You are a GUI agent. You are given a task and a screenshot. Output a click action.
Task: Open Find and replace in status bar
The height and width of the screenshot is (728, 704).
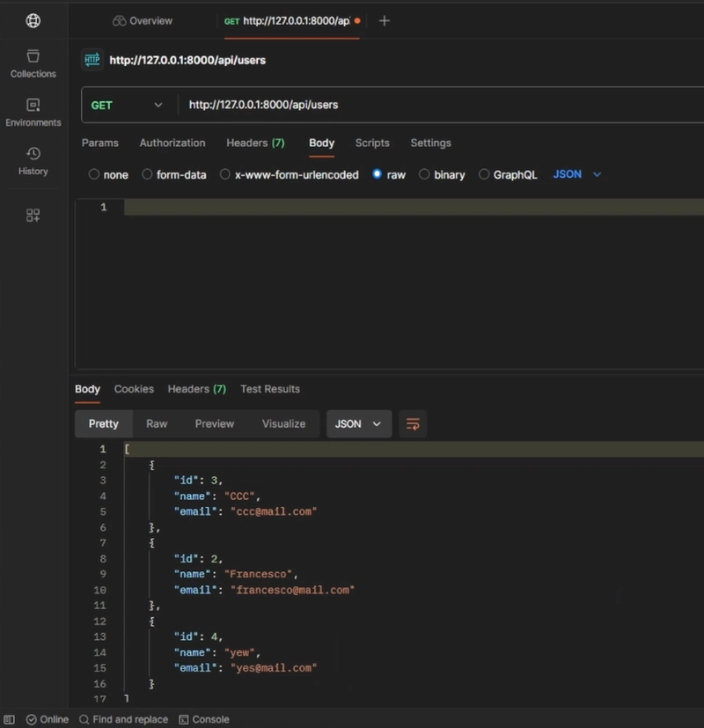tap(123, 720)
